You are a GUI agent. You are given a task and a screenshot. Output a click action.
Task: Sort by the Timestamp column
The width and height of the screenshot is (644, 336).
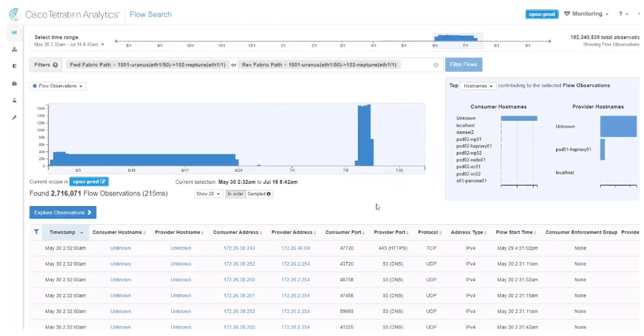tap(66, 232)
